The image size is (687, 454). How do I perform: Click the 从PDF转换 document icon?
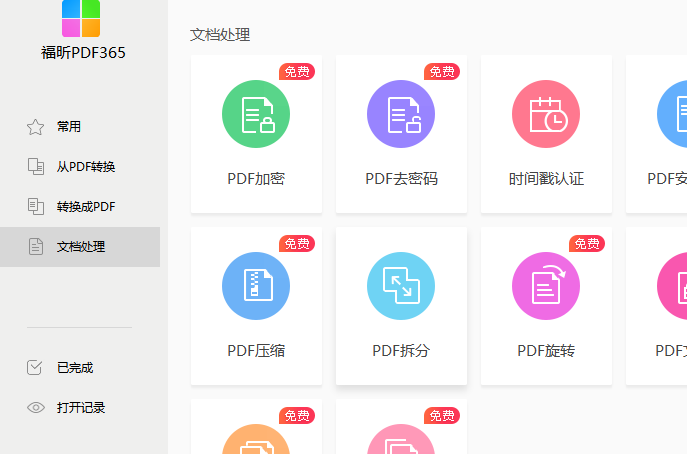click(35, 167)
